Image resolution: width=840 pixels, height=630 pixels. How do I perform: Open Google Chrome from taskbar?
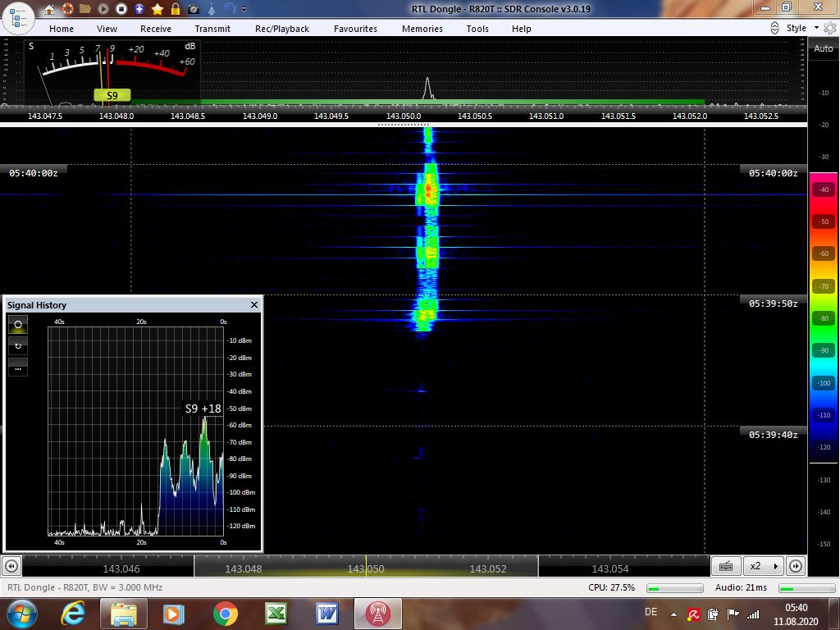pos(226,614)
